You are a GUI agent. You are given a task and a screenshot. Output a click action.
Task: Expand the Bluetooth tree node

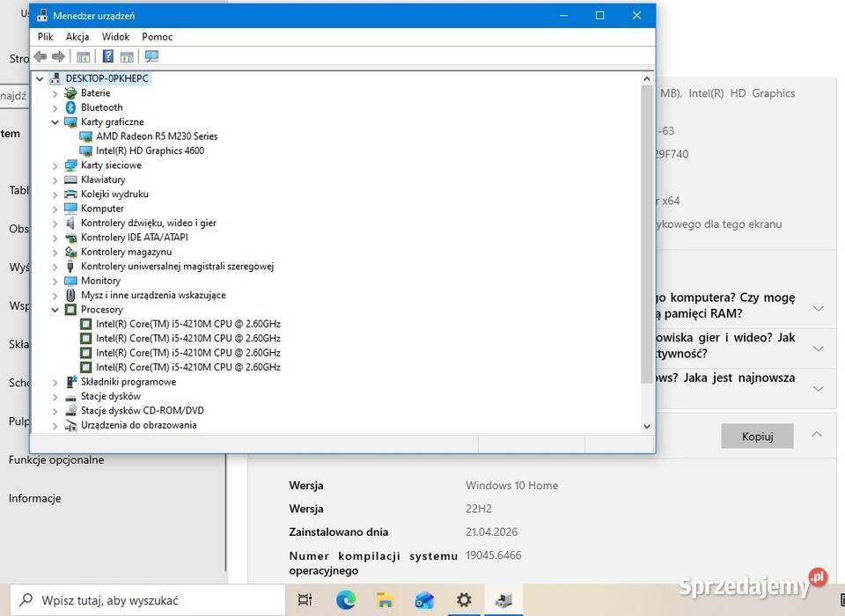(55, 107)
